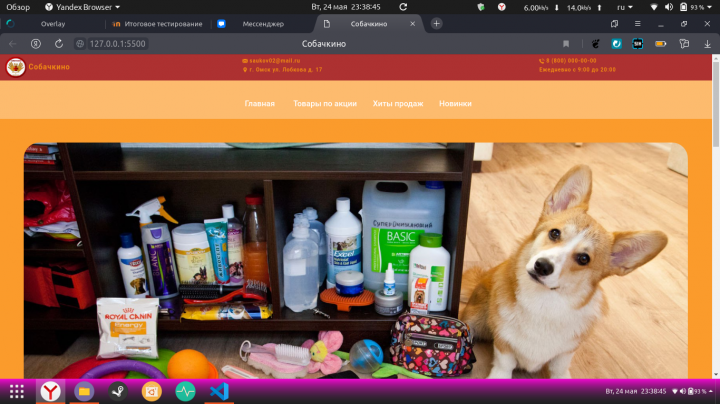Open the apps grid in taskbar
This screenshot has height=404, width=720.
[x=17, y=392]
